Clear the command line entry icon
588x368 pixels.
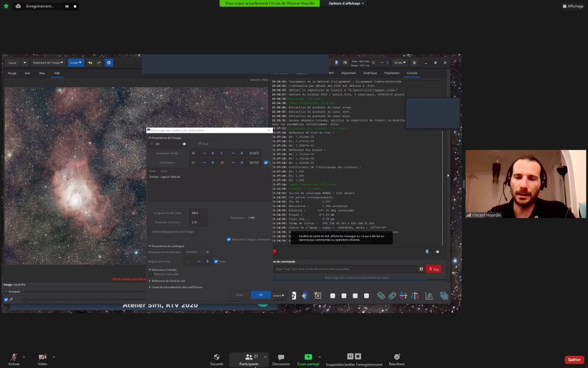(x=421, y=269)
